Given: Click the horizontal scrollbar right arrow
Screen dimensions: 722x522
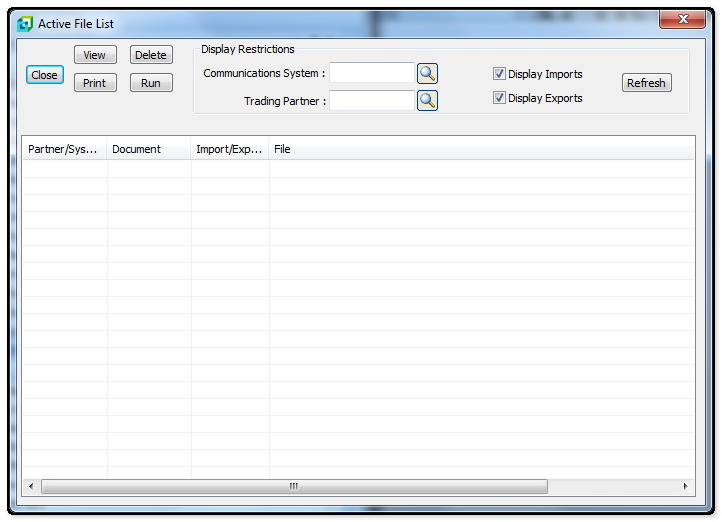Looking at the screenshot, I should [x=685, y=486].
